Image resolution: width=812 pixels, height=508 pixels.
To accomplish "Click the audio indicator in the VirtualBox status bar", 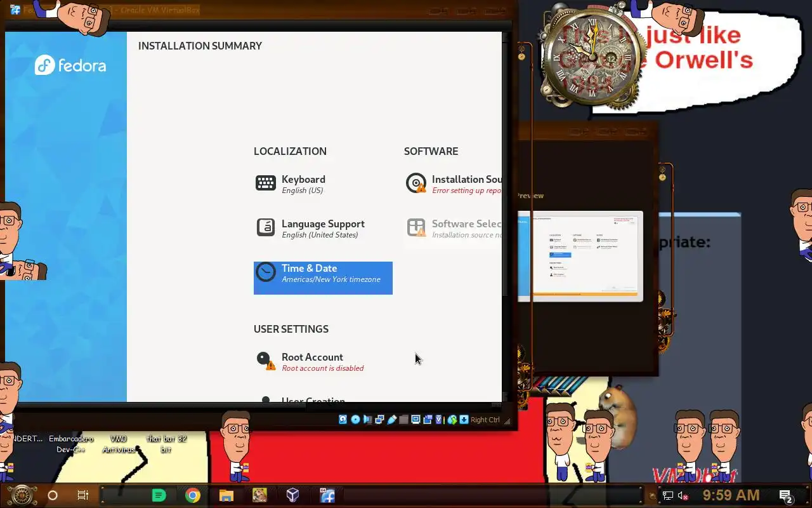I will tap(367, 420).
